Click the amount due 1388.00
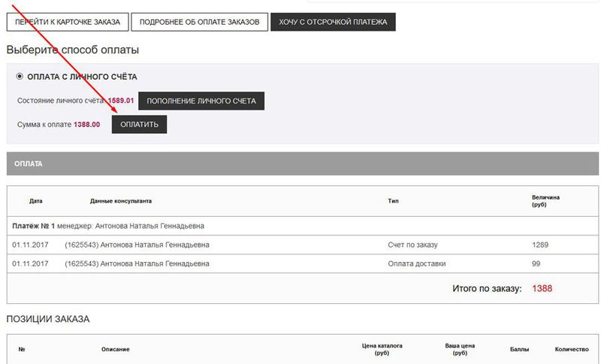Screen dimensions: 601x364 click(x=86, y=125)
